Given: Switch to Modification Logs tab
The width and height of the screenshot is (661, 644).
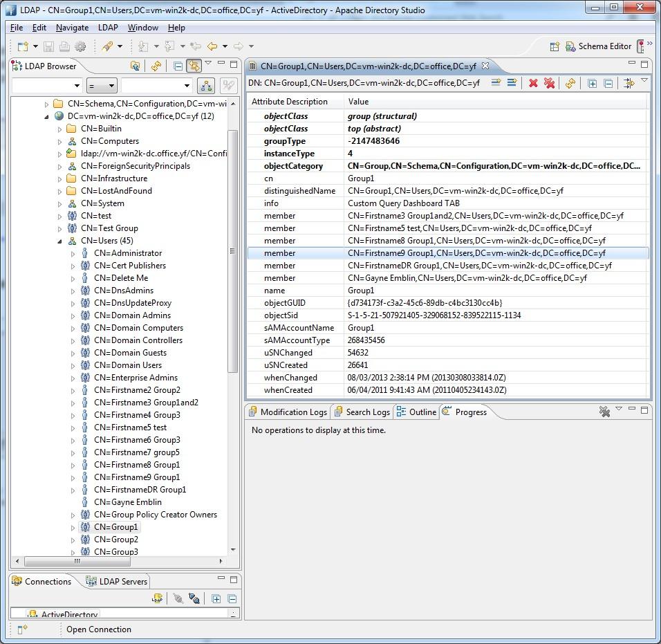Looking at the screenshot, I should coord(288,412).
